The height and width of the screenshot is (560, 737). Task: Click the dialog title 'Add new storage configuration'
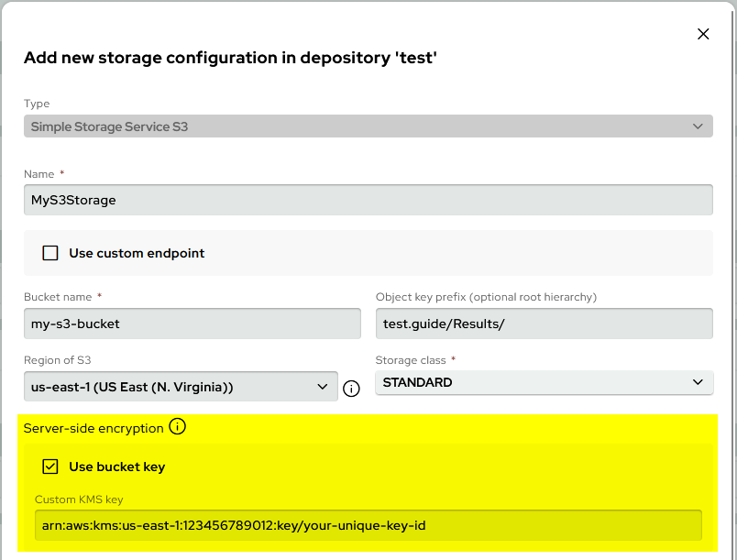pos(229,58)
